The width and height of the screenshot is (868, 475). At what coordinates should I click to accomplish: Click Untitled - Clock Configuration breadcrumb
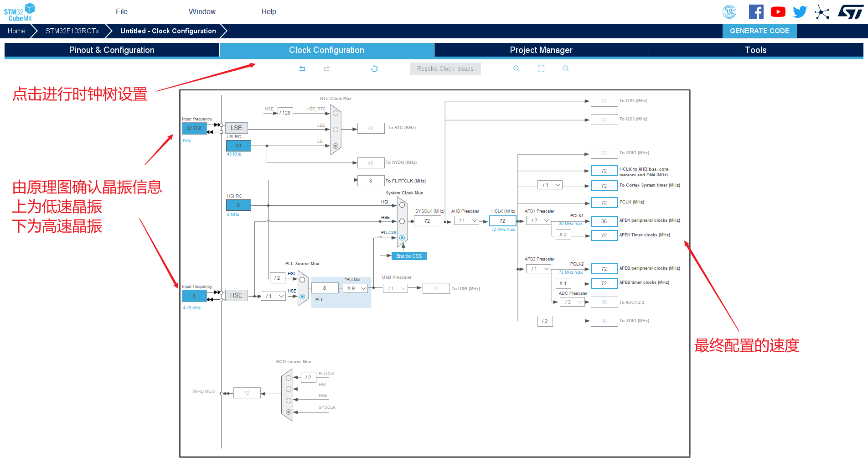pyautogui.click(x=168, y=31)
